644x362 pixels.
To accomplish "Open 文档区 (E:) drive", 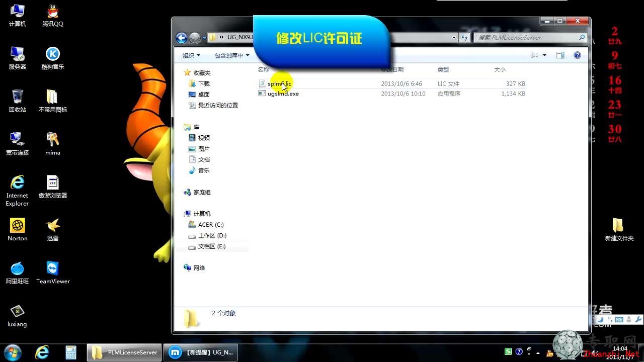I will point(212,246).
